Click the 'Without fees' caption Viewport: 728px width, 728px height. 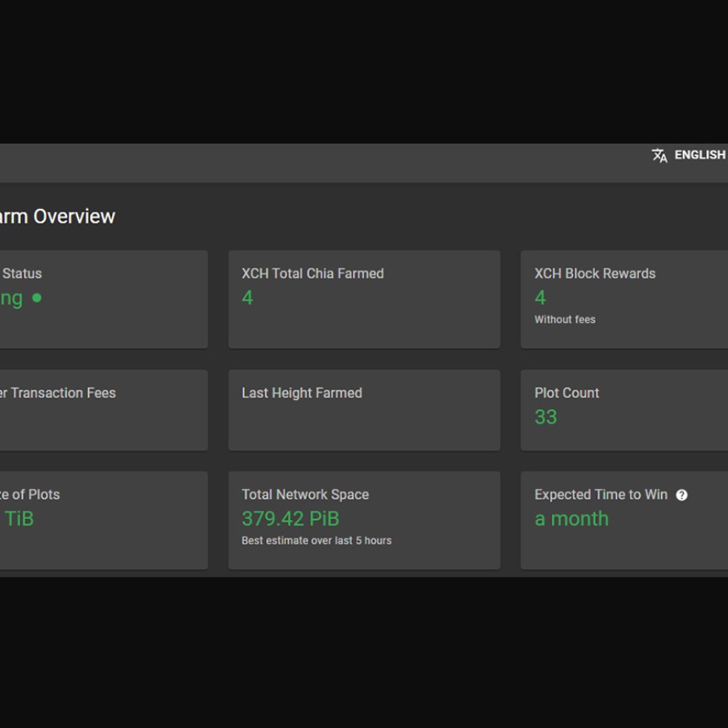pos(564,320)
